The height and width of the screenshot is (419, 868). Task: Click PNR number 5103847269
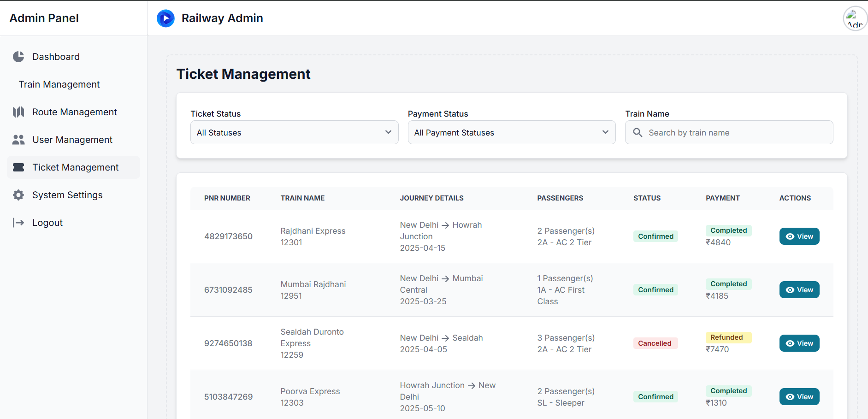point(228,397)
